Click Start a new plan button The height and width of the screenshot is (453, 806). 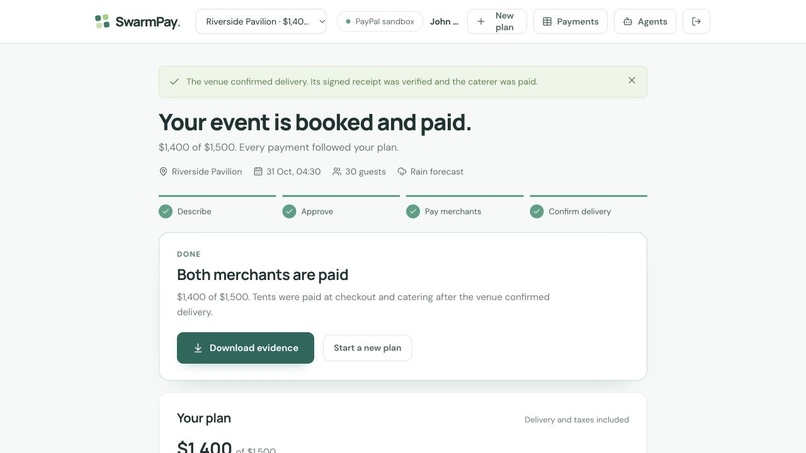click(x=368, y=348)
